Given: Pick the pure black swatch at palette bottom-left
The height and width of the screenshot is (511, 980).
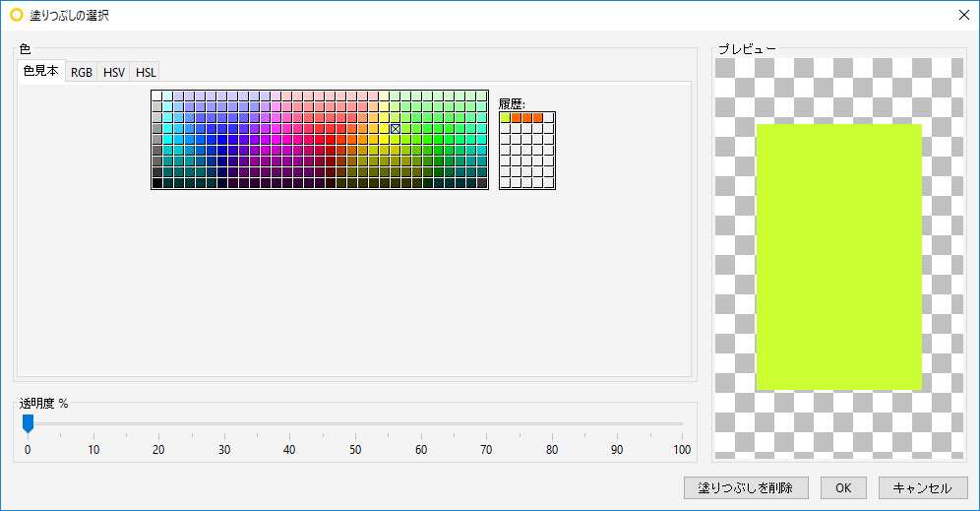Looking at the screenshot, I should click(x=156, y=182).
